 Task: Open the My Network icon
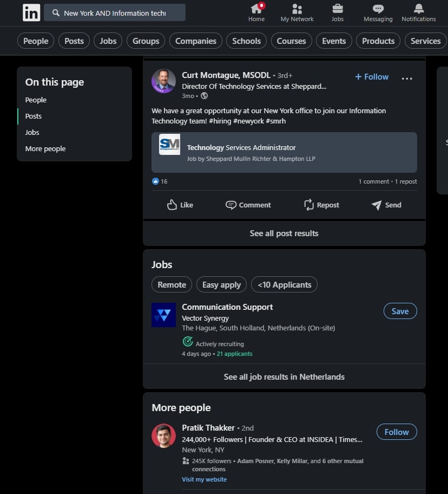pyautogui.click(x=297, y=9)
